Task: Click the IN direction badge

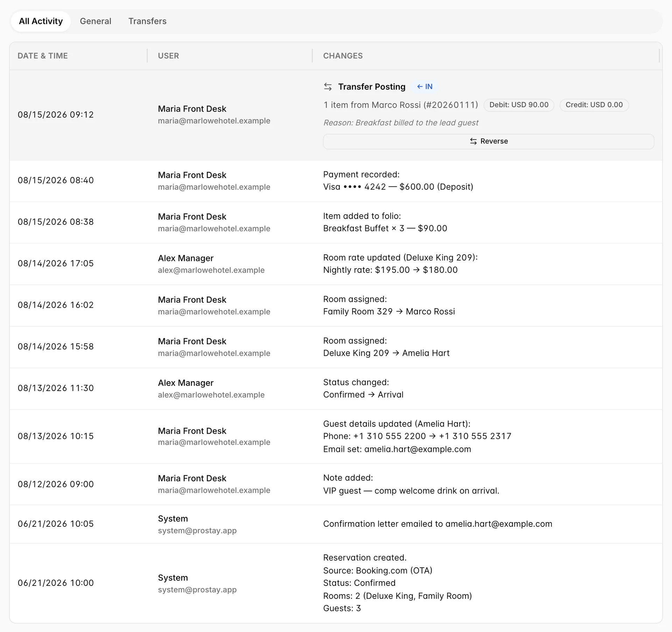Action: 425,87
